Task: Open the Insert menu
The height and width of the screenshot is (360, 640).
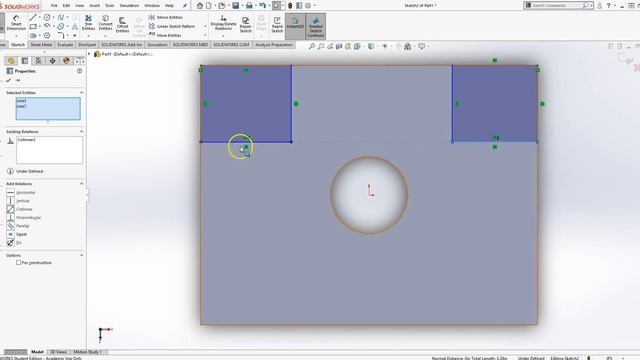Action: pos(94,6)
